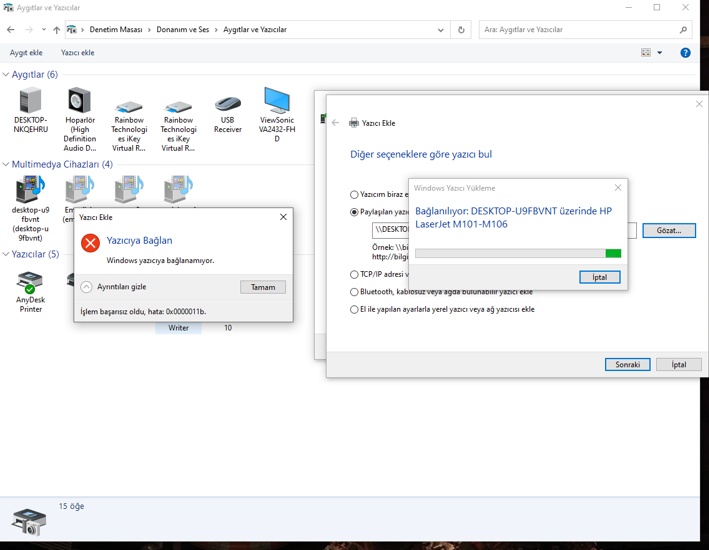Image resolution: width=709 pixels, height=550 pixels.
Task: Click the view options icon in toolbar
Action: tap(646, 52)
